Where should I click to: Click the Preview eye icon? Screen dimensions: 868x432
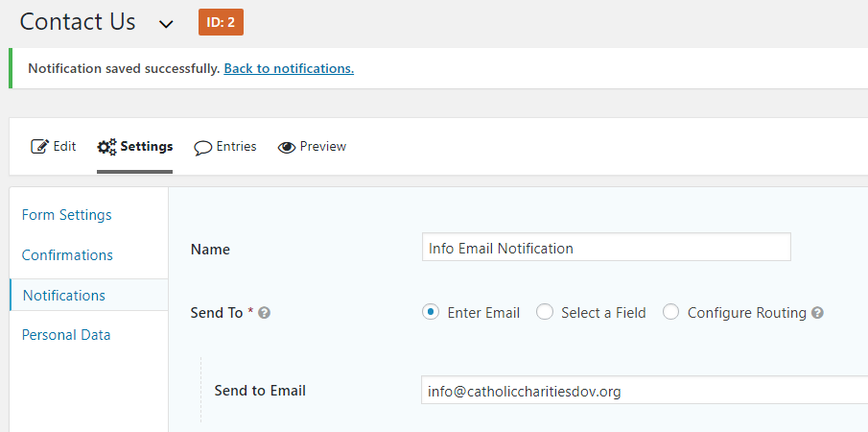[286, 148]
